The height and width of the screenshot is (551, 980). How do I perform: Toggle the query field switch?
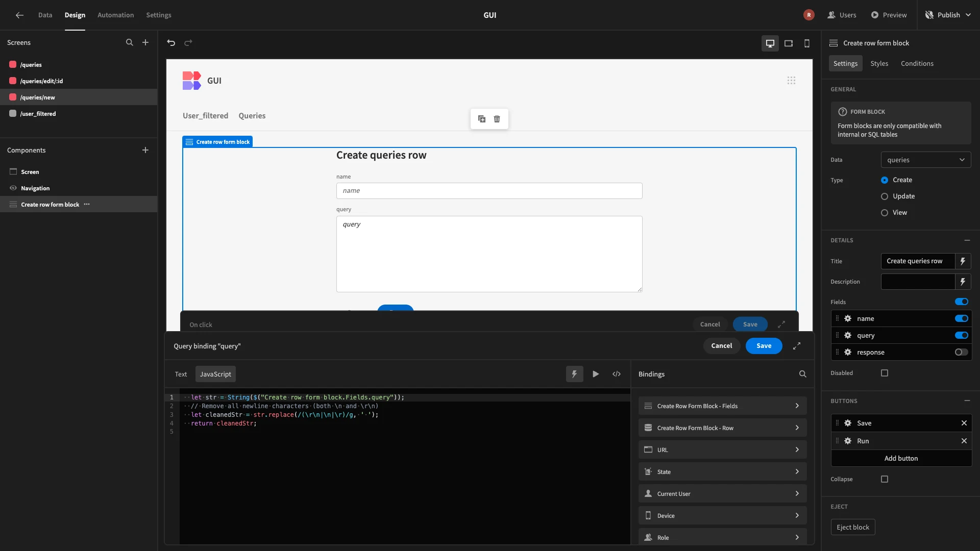(962, 335)
